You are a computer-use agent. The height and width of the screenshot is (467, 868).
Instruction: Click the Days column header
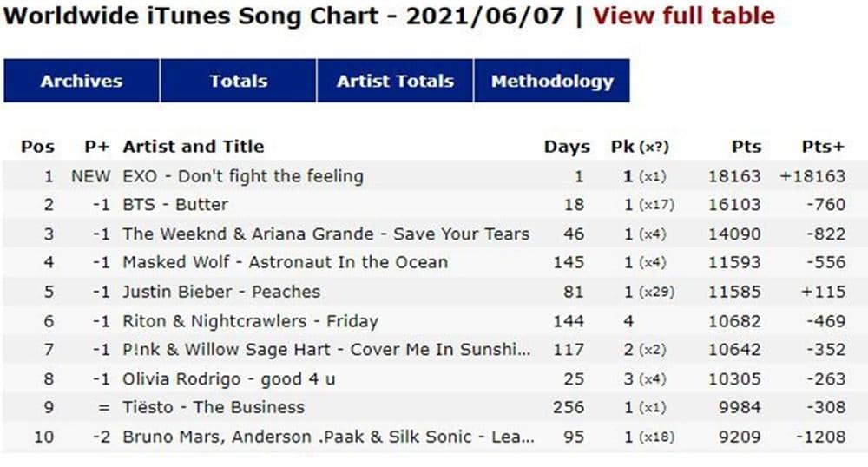(x=567, y=147)
